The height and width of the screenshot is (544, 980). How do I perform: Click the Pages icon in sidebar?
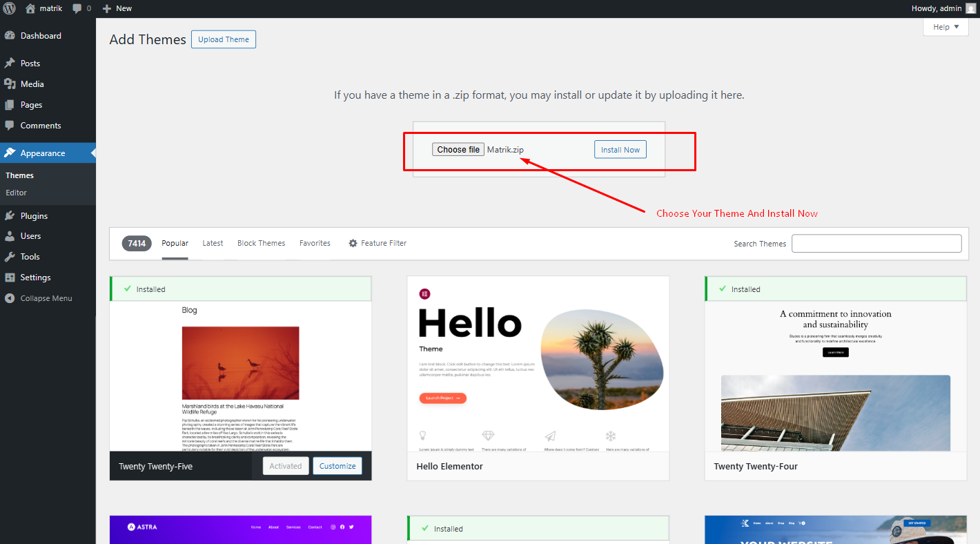pyautogui.click(x=10, y=105)
